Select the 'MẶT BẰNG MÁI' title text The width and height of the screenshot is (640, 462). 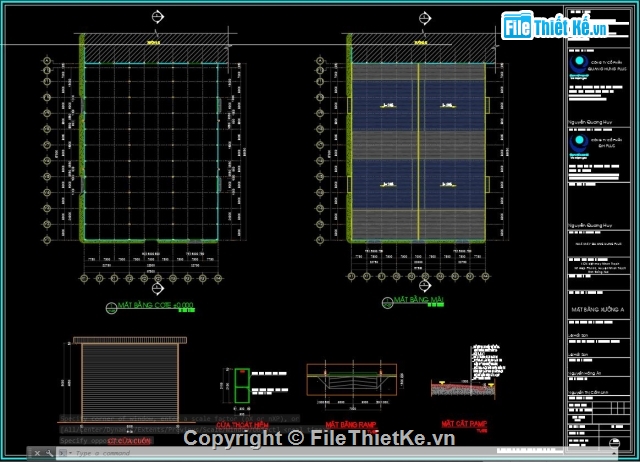click(419, 300)
